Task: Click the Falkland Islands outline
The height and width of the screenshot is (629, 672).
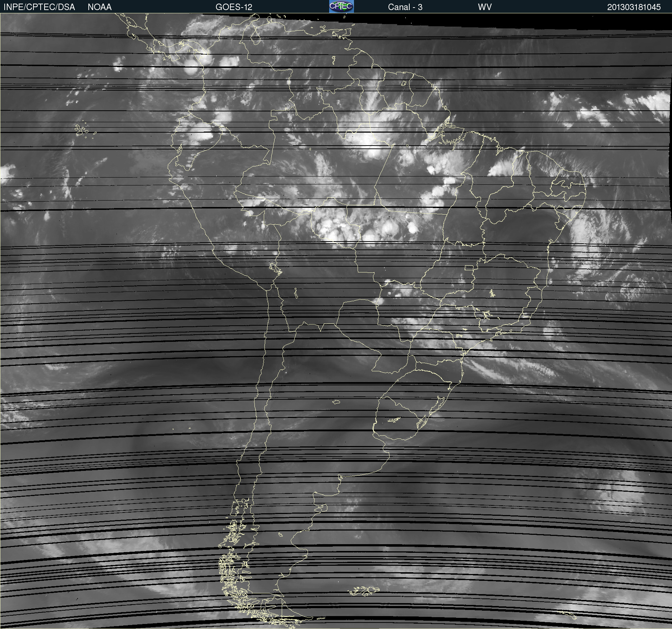Action: click(x=364, y=591)
